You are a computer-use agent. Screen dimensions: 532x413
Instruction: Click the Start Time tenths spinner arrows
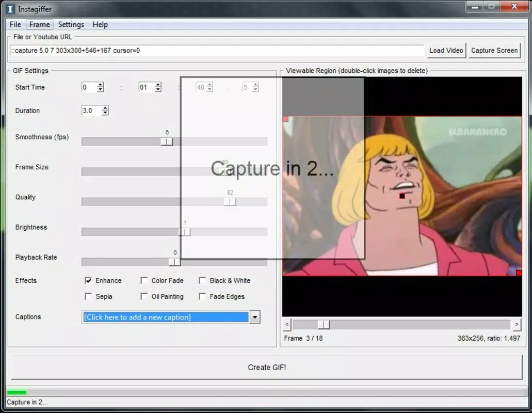[x=255, y=87]
